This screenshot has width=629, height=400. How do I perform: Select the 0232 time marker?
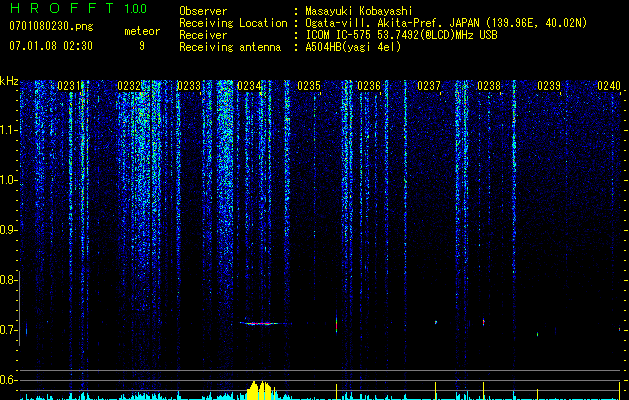click(129, 85)
